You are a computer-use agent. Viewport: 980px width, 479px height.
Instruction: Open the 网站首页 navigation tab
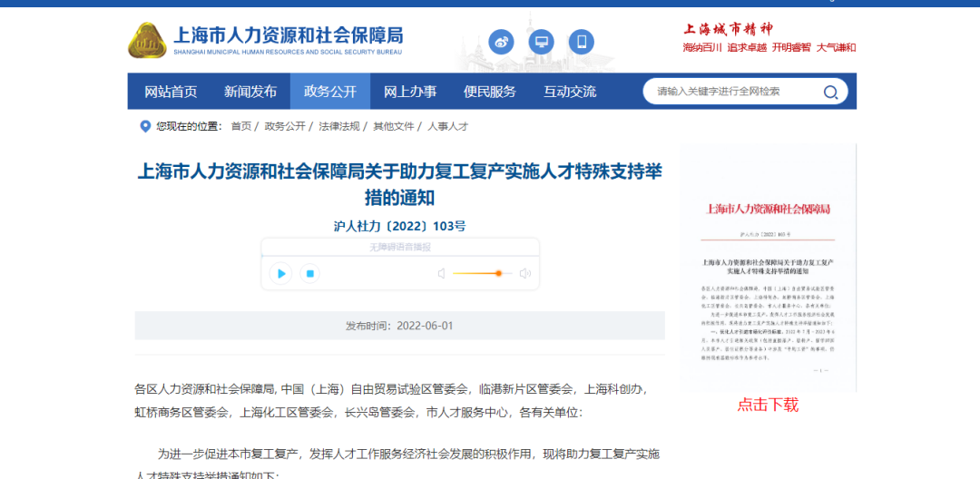pyautogui.click(x=171, y=92)
